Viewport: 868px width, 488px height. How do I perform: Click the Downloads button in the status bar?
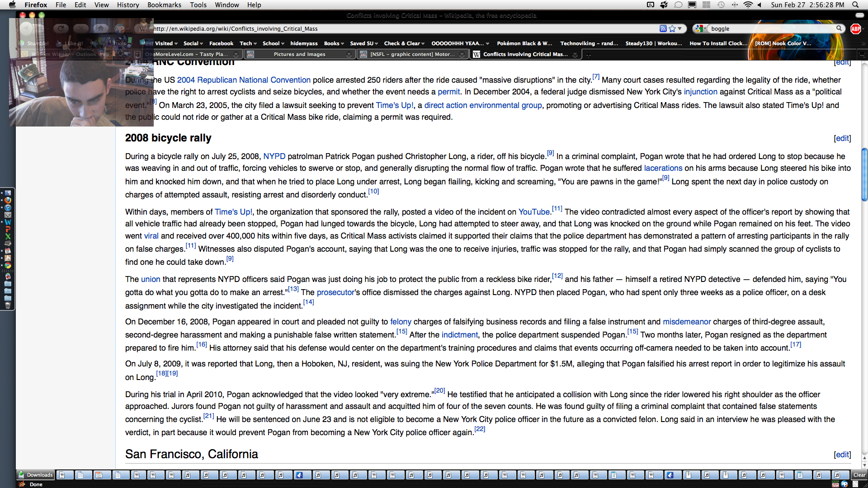click(36, 475)
